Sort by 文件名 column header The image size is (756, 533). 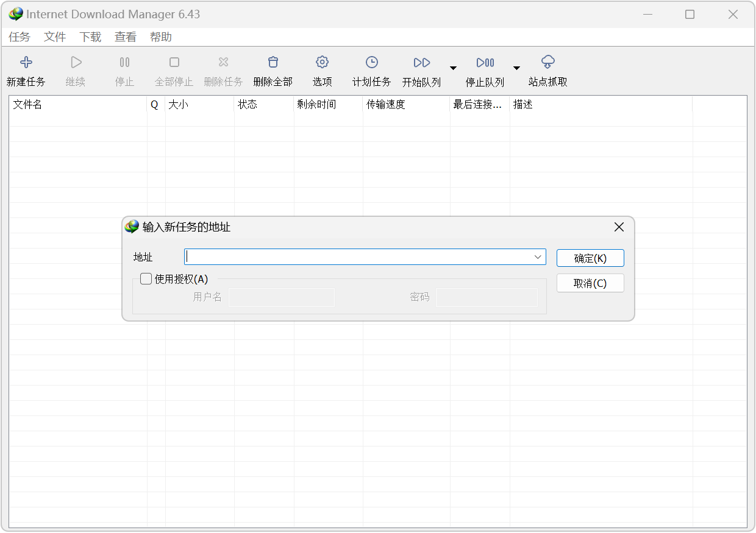coord(78,104)
